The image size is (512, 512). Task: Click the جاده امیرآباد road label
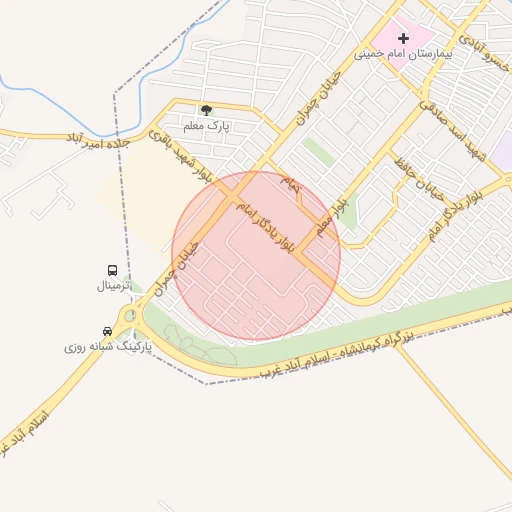click(97, 141)
